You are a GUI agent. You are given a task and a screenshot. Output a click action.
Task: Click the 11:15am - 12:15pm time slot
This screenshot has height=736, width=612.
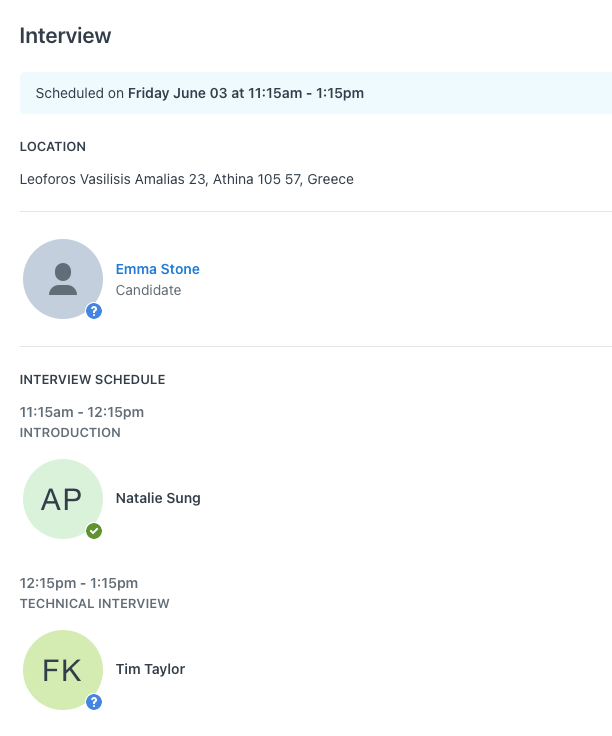pyautogui.click(x=82, y=412)
